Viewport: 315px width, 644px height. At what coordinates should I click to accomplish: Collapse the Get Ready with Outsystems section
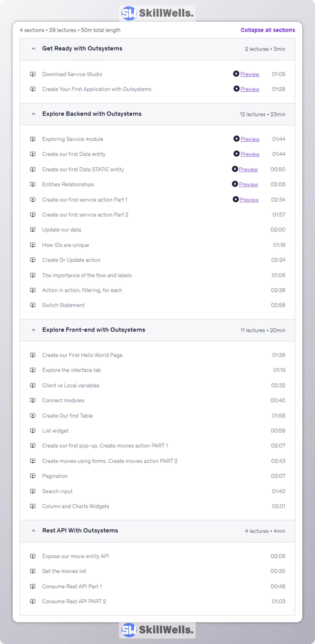coord(34,49)
